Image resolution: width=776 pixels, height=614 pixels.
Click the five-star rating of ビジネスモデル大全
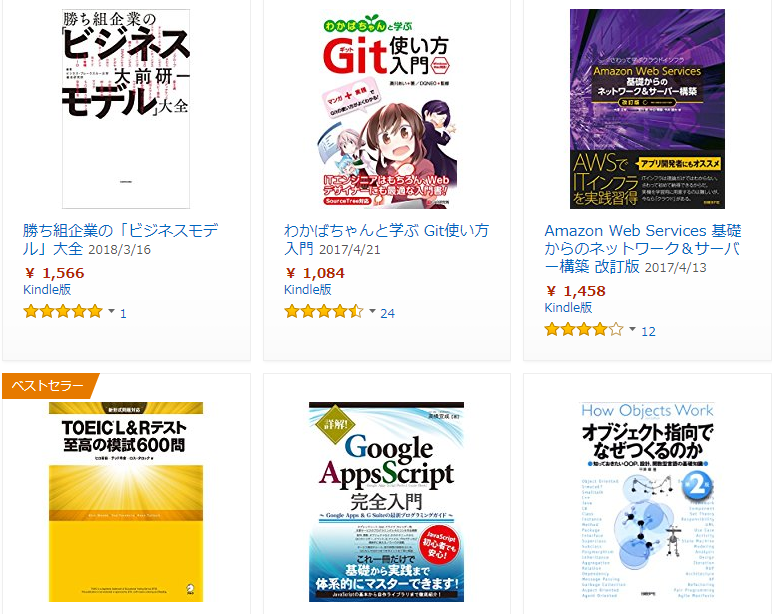(x=63, y=312)
